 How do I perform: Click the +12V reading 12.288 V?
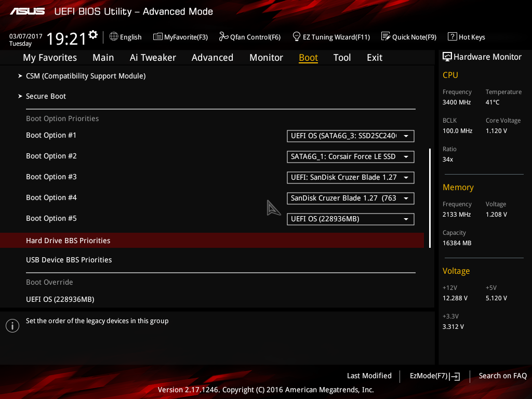[x=455, y=298]
